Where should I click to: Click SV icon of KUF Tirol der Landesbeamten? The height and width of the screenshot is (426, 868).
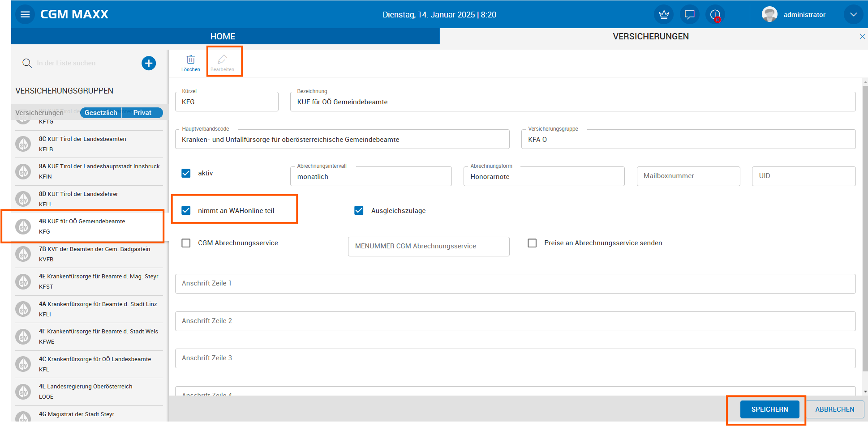23,144
